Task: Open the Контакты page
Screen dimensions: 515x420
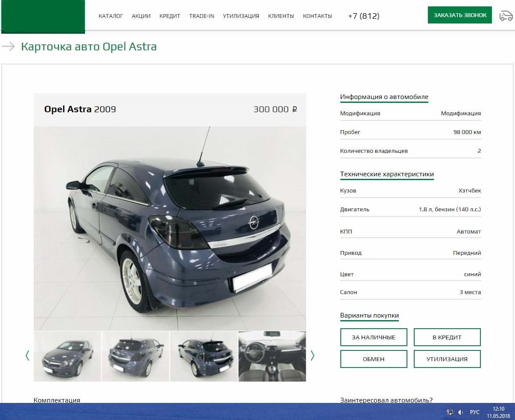Action: [317, 16]
